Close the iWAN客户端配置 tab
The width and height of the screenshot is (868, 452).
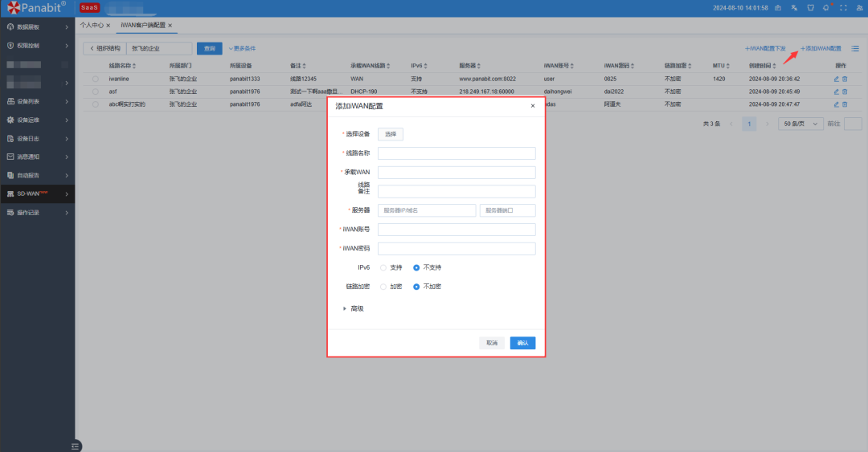point(170,26)
